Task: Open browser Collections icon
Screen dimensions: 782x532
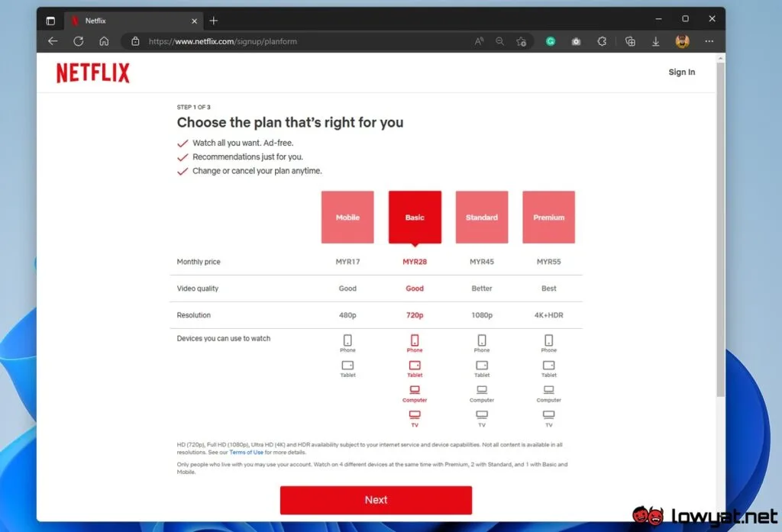Action: click(630, 41)
